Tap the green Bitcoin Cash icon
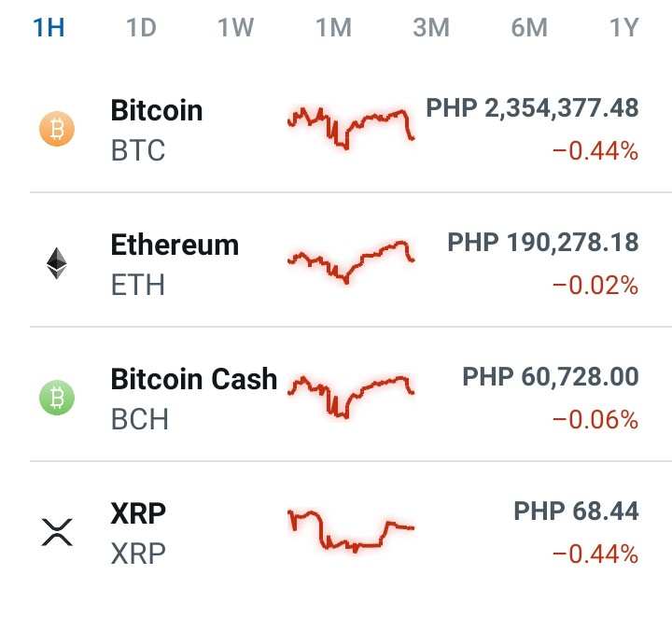The width and height of the screenshot is (672, 617). 57,398
